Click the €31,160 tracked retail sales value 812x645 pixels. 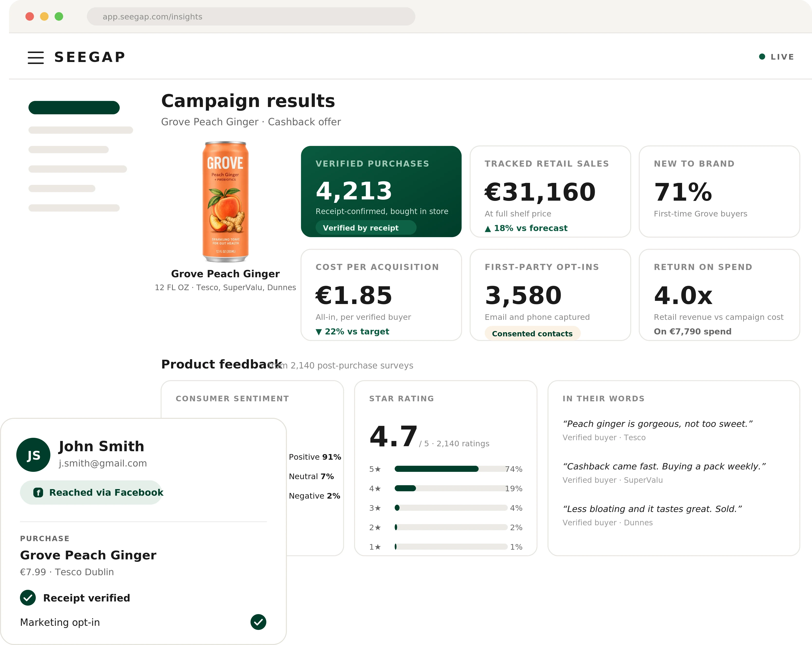click(540, 192)
